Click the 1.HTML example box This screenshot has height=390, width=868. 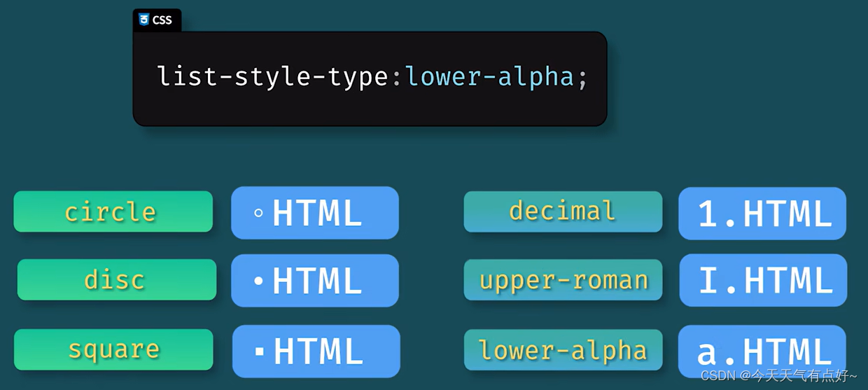pos(762,214)
